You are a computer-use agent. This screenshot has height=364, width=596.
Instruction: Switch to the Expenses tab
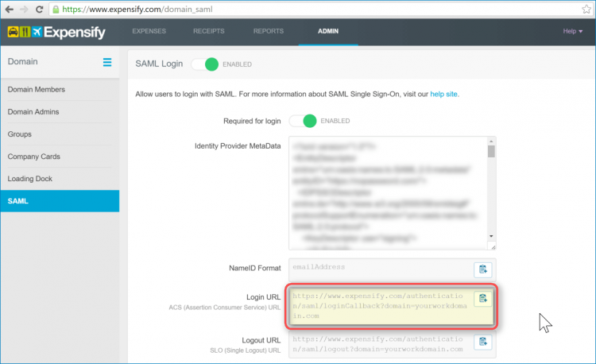pos(151,32)
